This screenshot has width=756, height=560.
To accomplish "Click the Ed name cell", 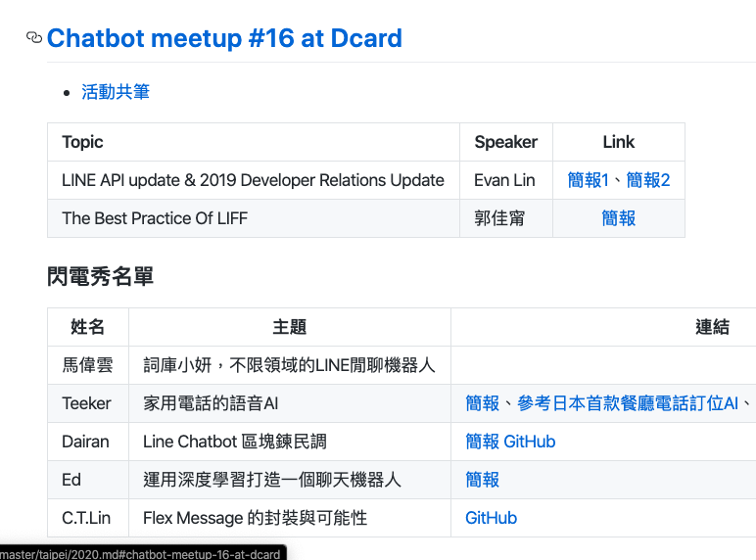I will (88, 480).
